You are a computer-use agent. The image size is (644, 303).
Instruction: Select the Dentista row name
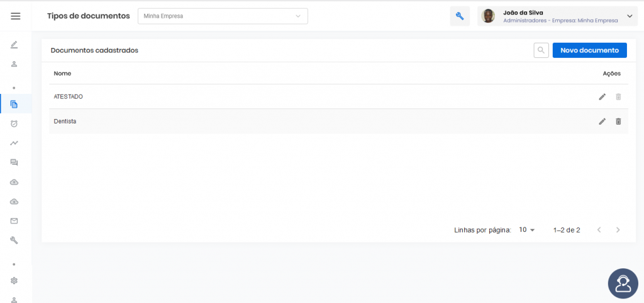(65, 122)
